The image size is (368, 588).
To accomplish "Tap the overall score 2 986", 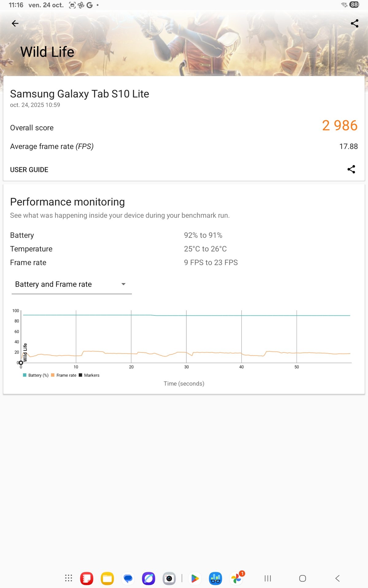I will pyautogui.click(x=339, y=126).
